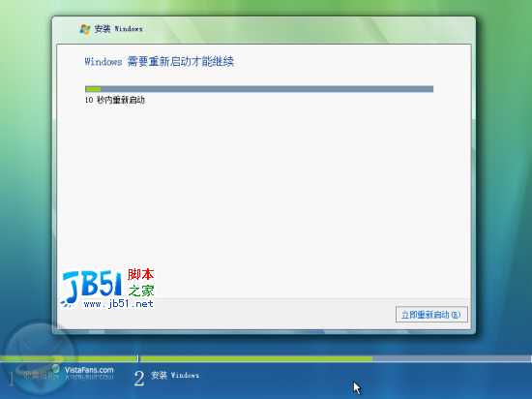Click step 2 '安装 Windows' label at bottom
This screenshot has height=399, width=532.
(x=175, y=375)
